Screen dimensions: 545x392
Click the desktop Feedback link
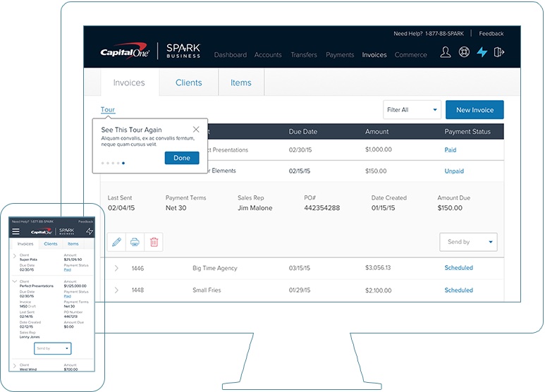coord(491,33)
